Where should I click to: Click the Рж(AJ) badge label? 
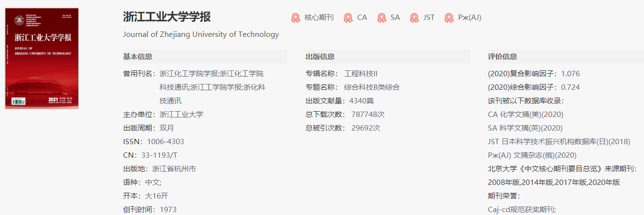click(469, 17)
